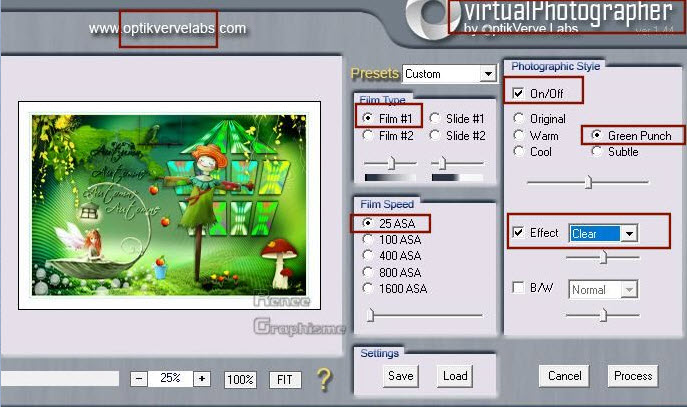The image size is (687, 407).
Task: Click the Film type left slider
Action: coord(390,163)
